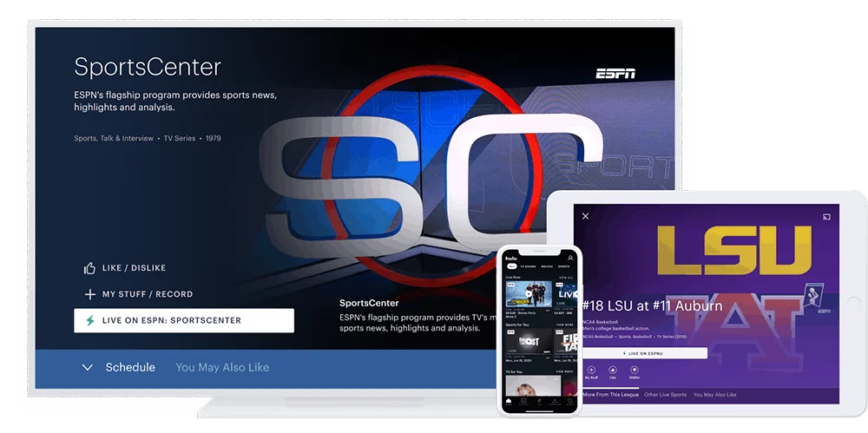Tap the Like icon on tablet
Viewport: 868px width, 433px height.
point(613,370)
